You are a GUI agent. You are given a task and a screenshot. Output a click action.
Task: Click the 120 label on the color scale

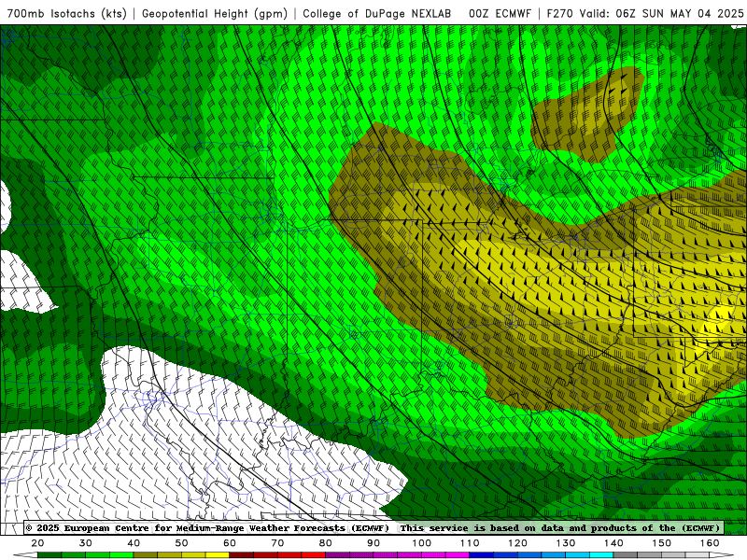[x=517, y=543]
